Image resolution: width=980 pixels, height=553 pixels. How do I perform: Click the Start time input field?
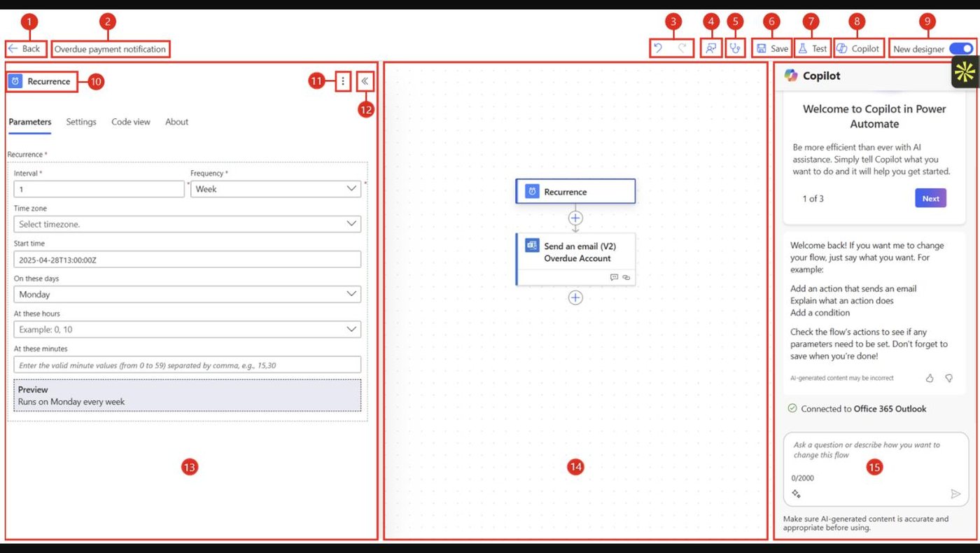tap(188, 259)
